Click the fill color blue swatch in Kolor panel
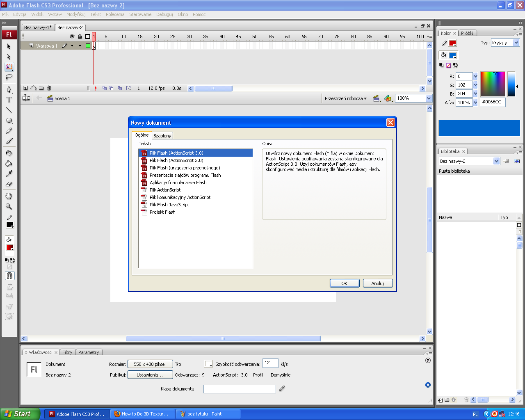 coord(452,55)
